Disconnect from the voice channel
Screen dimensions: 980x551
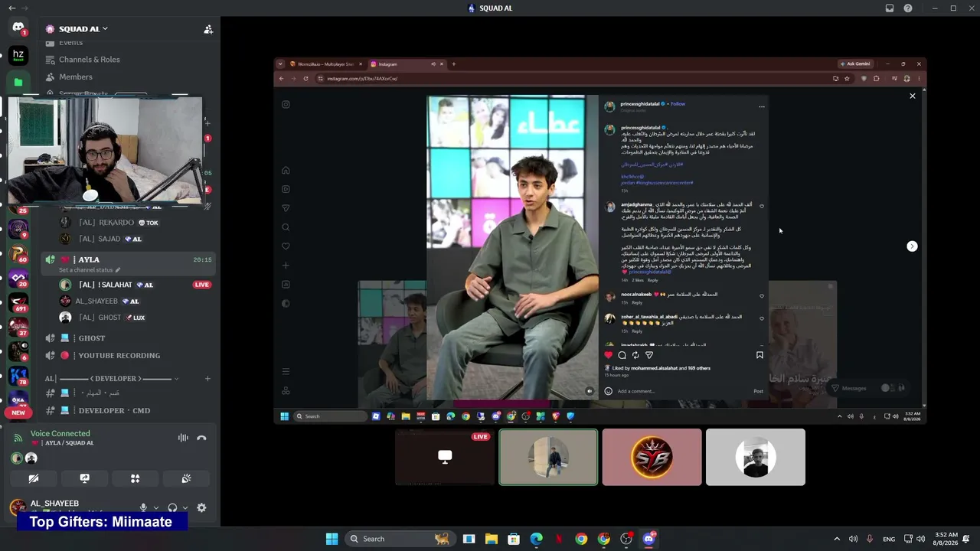point(201,438)
